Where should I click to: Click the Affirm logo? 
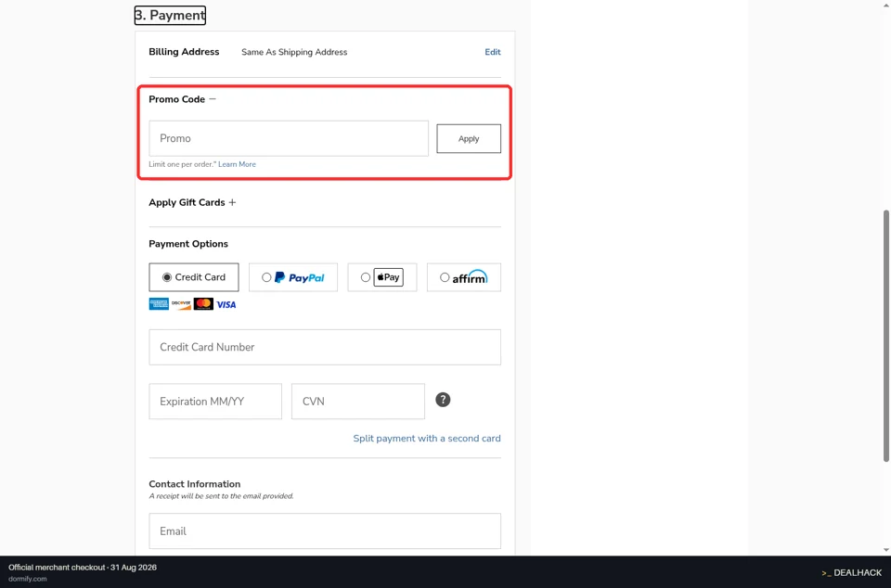point(470,276)
